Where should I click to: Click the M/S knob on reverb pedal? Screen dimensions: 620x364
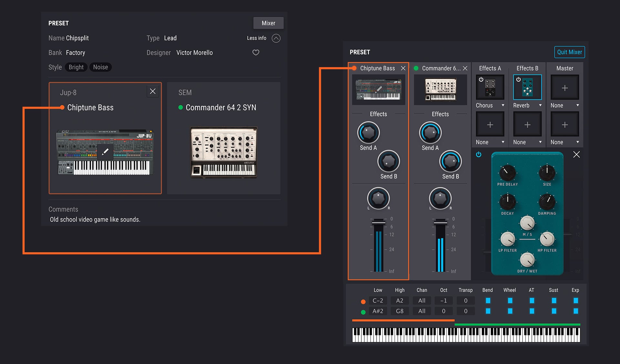pyautogui.click(x=527, y=223)
